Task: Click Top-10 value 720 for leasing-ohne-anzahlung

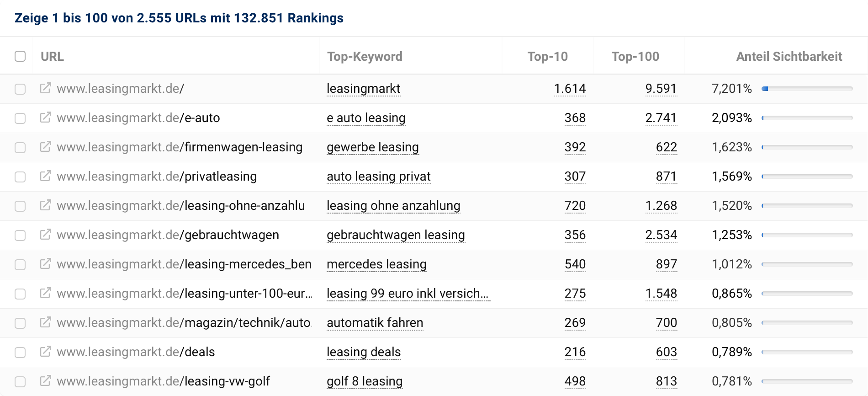Action: click(575, 206)
